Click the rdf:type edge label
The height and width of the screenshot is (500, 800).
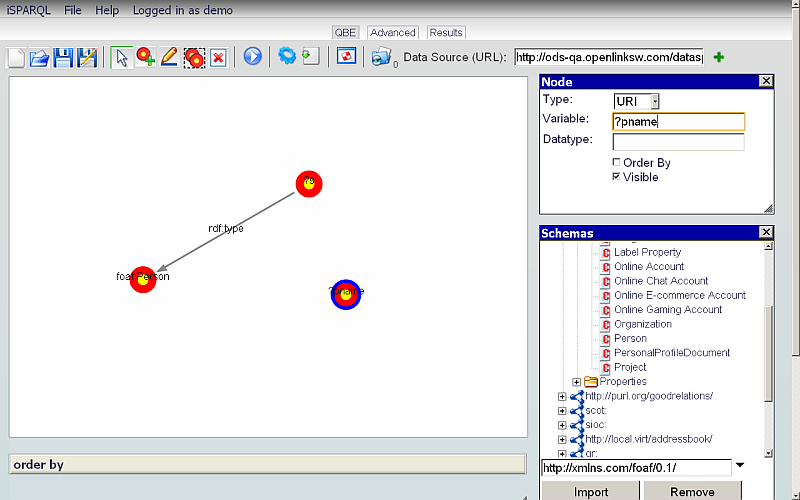tap(226, 228)
